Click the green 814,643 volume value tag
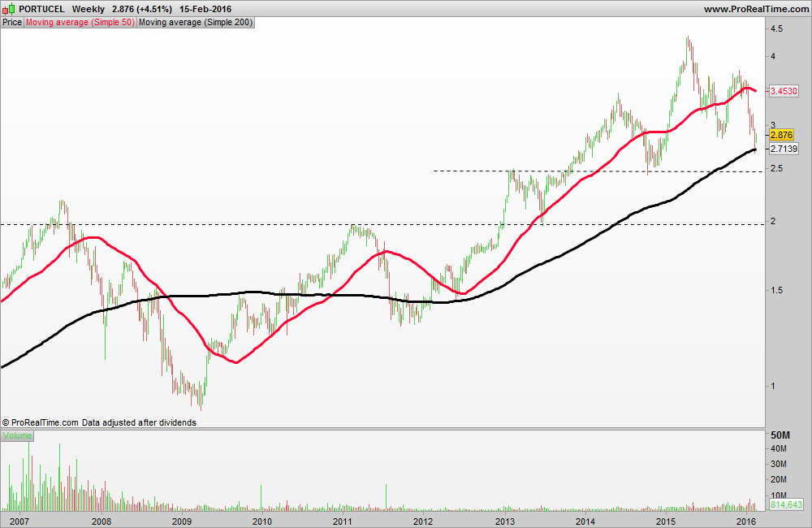Viewport: 812px width, 528px height. point(786,504)
